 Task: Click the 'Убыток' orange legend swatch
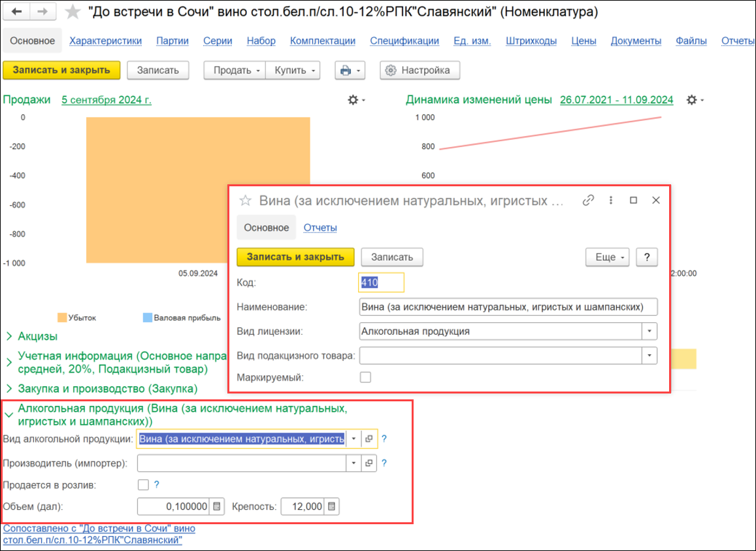click(x=61, y=318)
